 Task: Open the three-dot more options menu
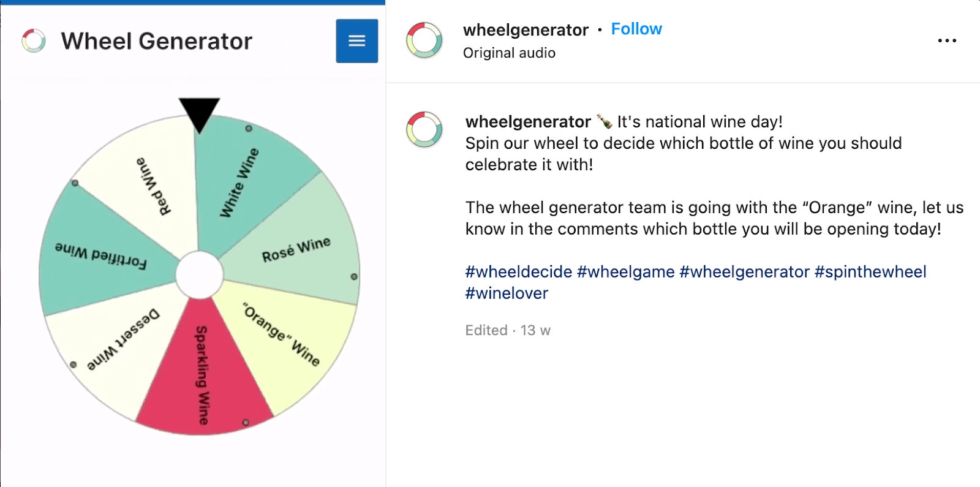click(x=946, y=41)
